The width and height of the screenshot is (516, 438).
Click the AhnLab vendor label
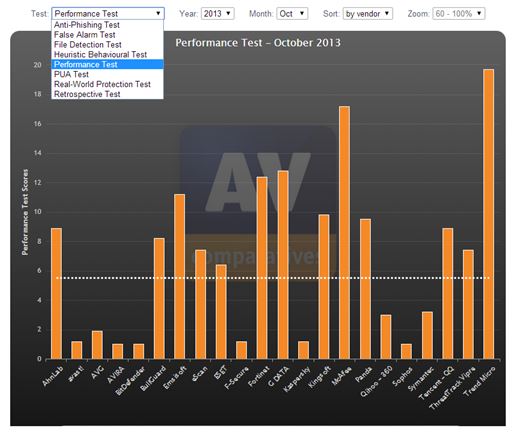pyautogui.click(x=52, y=376)
